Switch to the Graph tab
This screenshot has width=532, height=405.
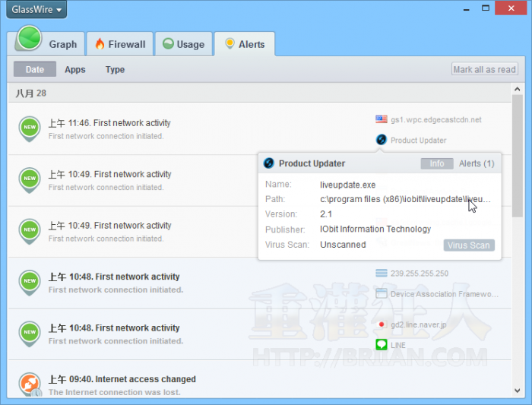[x=47, y=43]
